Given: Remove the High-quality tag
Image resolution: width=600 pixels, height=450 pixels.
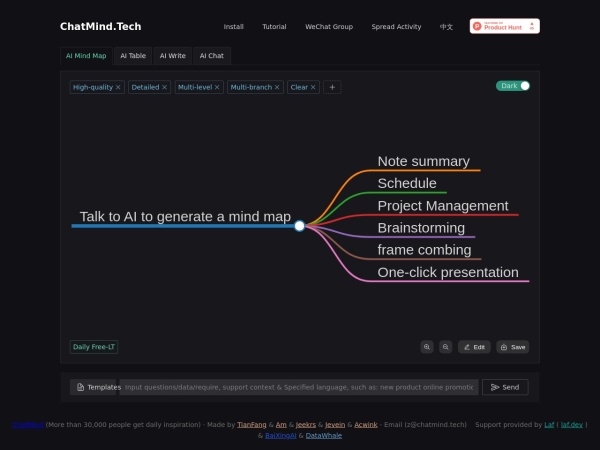Looking at the screenshot, I should tap(118, 88).
